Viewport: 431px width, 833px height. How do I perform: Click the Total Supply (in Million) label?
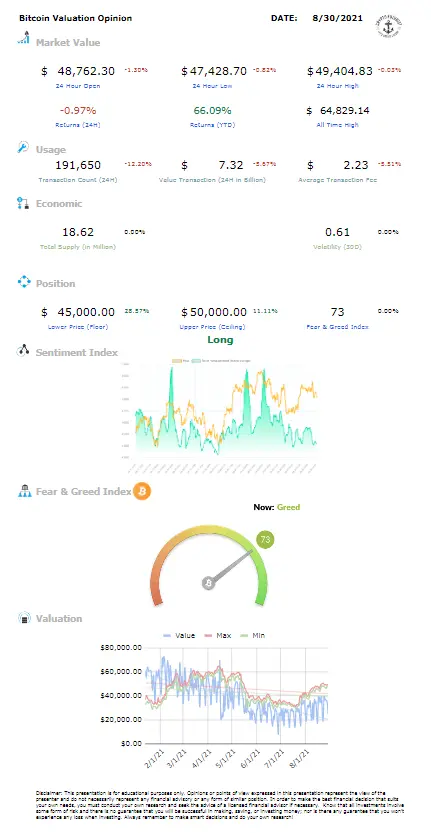78,247
